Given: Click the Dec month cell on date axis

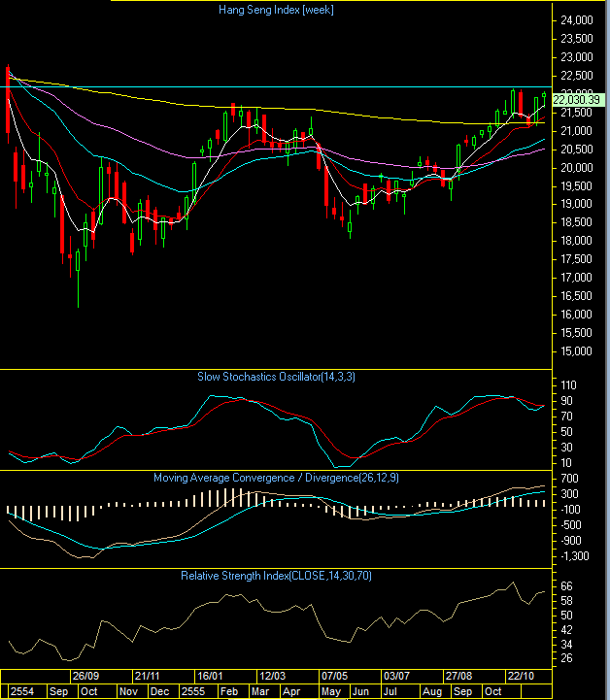Looking at the screenshot, I should [x=161, y=691].
